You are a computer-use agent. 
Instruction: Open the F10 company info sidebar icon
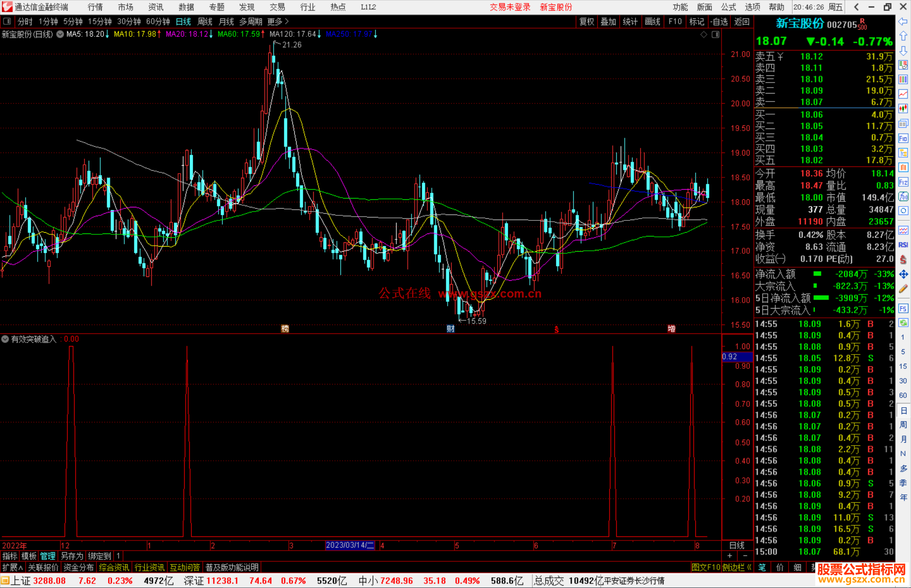tap(903, 138)
